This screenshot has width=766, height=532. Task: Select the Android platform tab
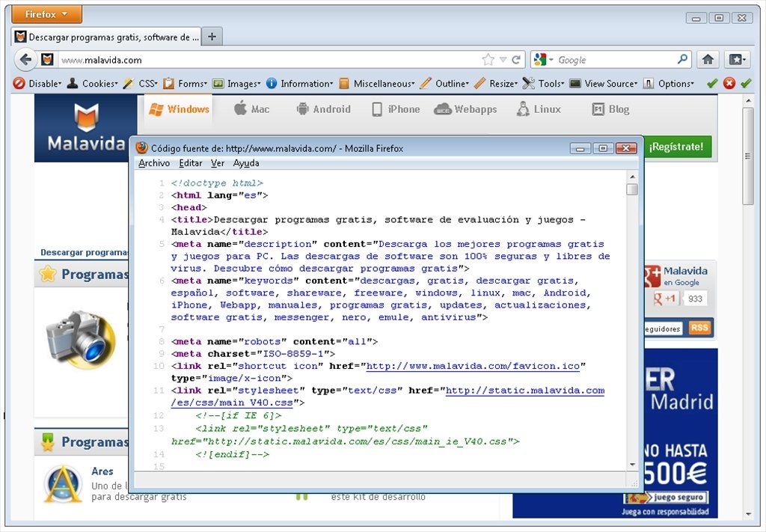pos(323,109)
